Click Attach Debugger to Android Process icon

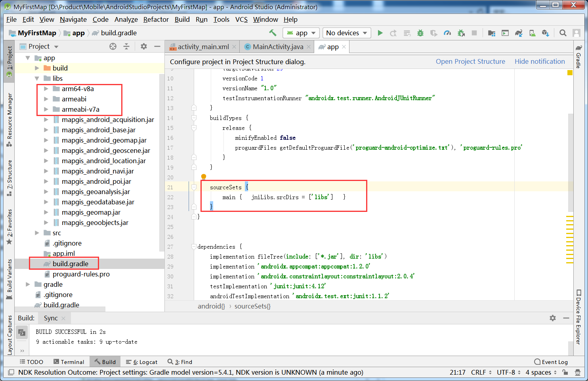point(461,33)
